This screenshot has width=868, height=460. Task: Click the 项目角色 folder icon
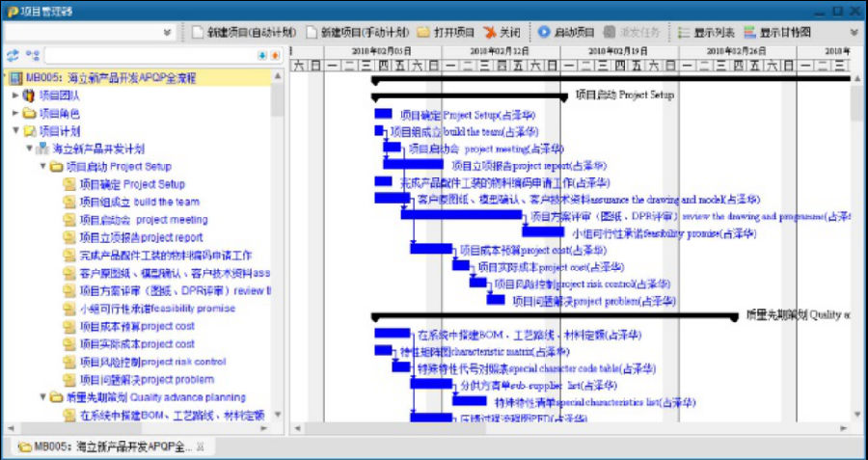click(x=29, y=114)
